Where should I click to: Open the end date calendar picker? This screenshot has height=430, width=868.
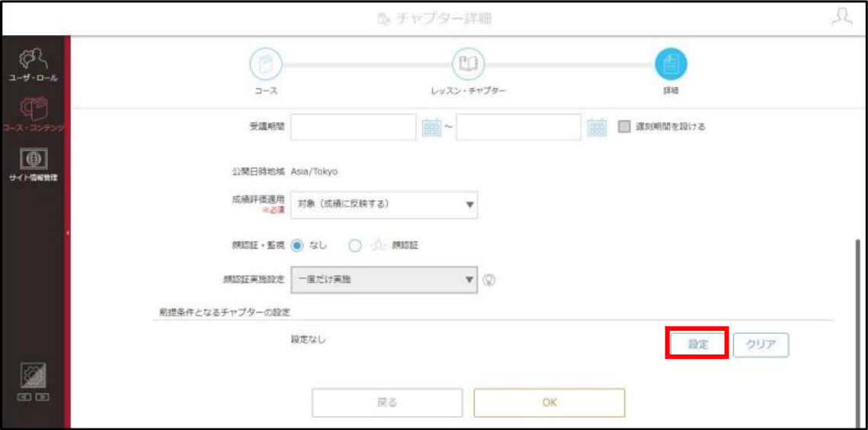click(x=597, y=127)
